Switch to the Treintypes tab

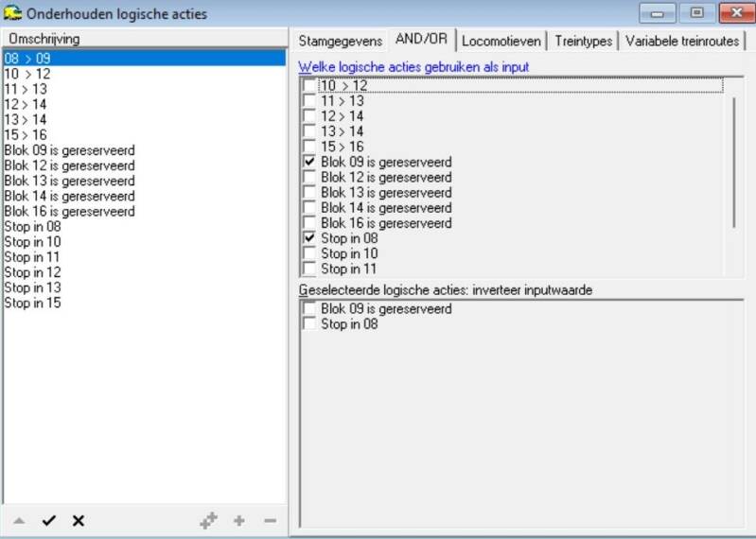[x=584, y=41]
